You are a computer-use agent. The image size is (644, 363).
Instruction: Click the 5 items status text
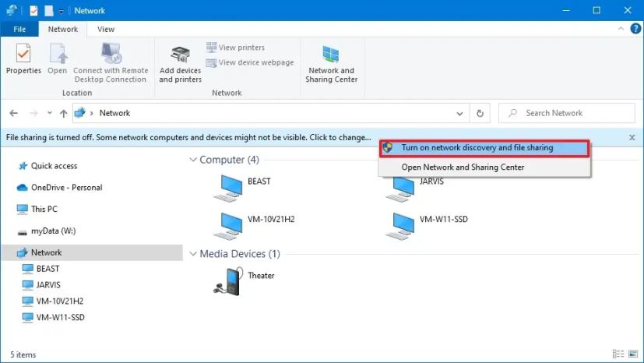[23, 354]
